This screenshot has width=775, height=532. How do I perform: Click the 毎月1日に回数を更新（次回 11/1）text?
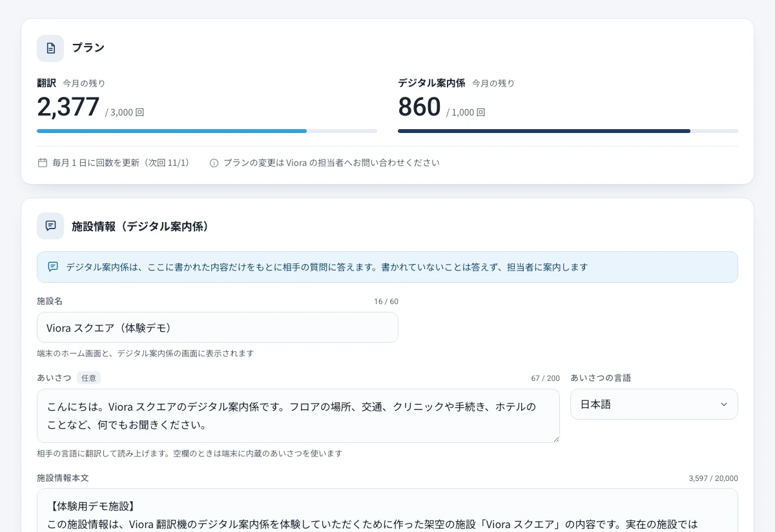coord(123,163)
